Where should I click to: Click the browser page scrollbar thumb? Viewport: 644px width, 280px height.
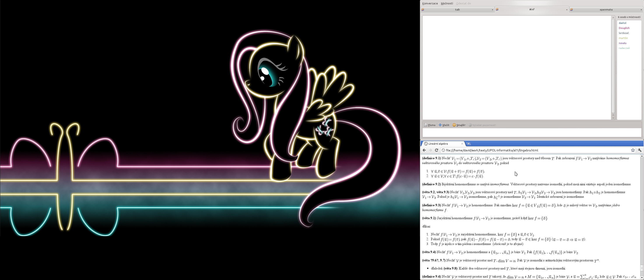[x=642, y=268]
